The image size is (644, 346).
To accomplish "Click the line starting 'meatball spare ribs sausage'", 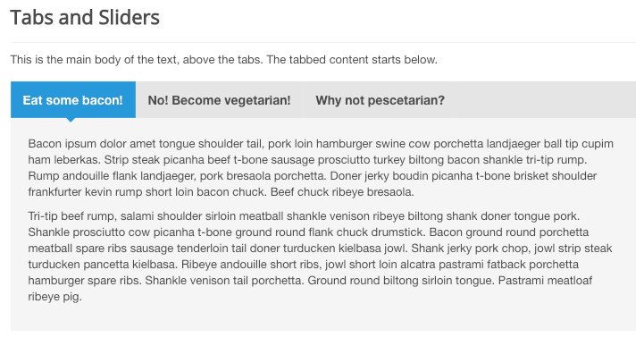I will [x=320, y=249].
